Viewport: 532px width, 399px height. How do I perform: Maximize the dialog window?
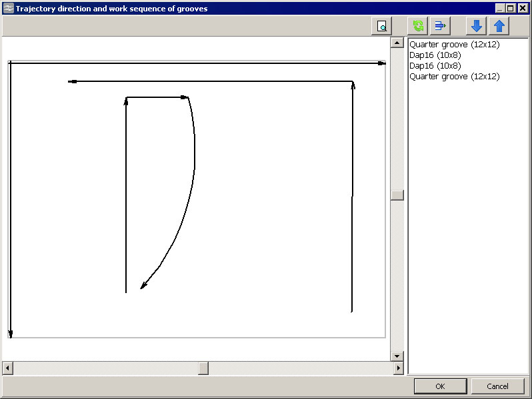tap(511, 8)
